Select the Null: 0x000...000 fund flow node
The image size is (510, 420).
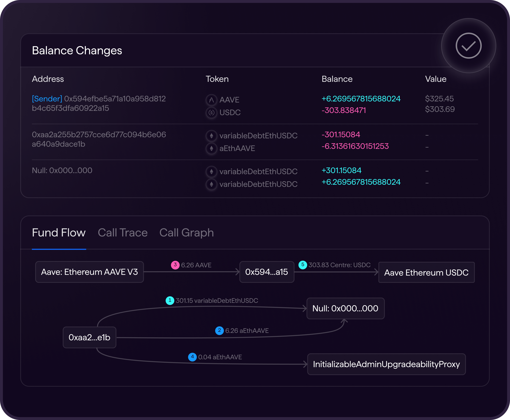(345, 308)
